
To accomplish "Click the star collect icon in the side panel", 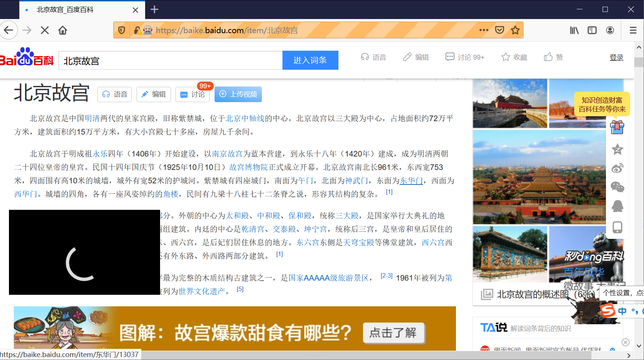I will pos(617,149).
